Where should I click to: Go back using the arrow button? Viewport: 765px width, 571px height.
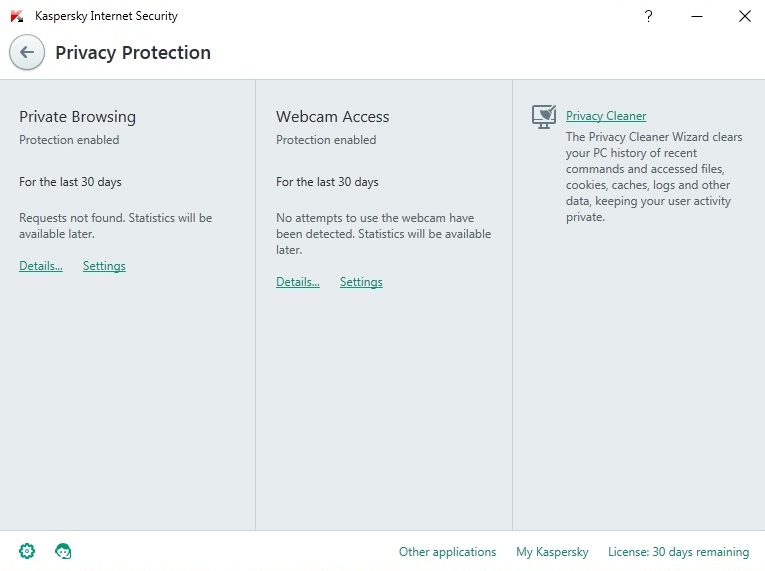coord(27,52)
